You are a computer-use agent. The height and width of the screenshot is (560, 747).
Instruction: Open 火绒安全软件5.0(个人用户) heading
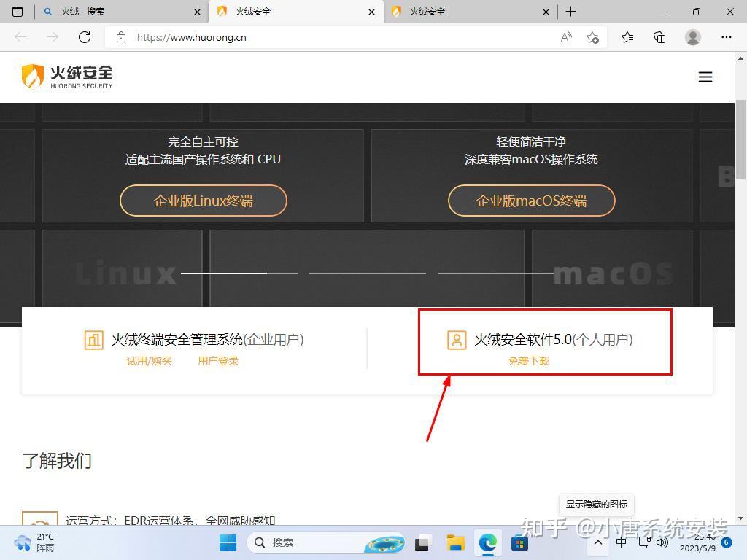pos(554,340)
